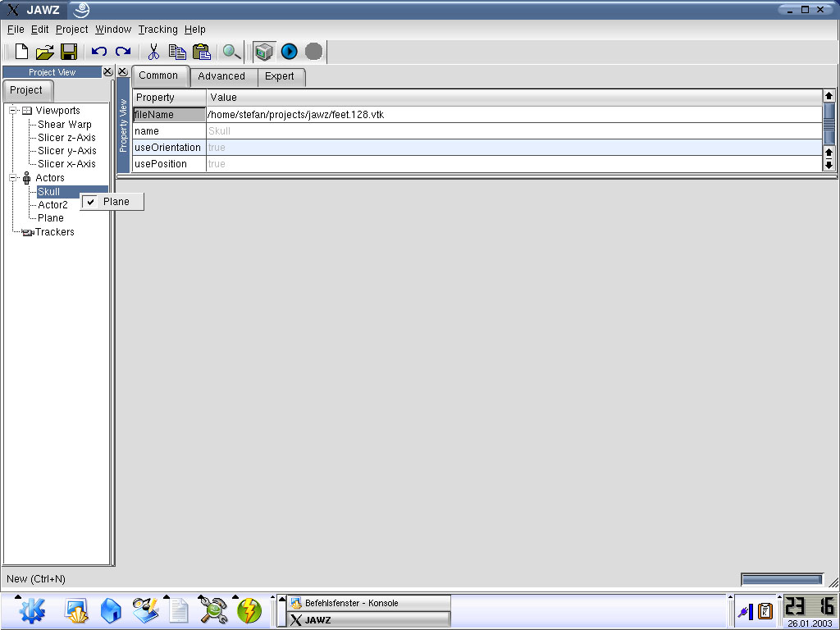Select Slicer z-Axis in the tree
Viewport: 840px width, 630px height.
66,138
